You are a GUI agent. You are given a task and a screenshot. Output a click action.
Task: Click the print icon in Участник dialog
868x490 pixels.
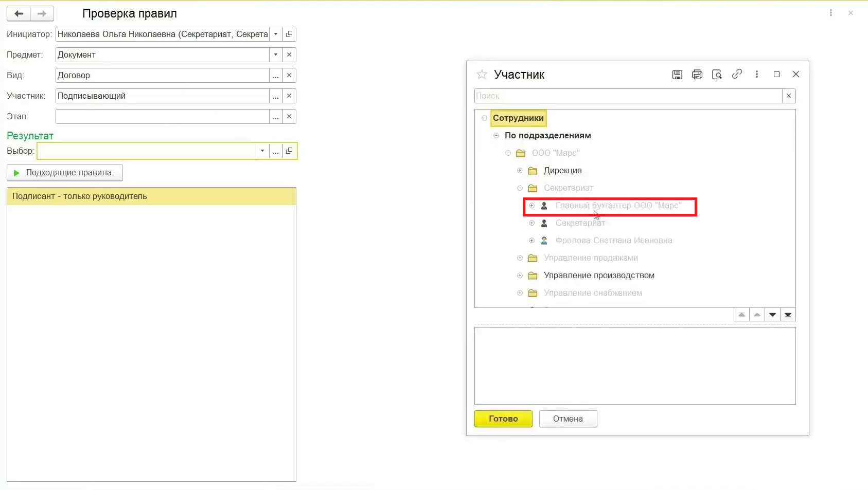click(x=697, y=75)
